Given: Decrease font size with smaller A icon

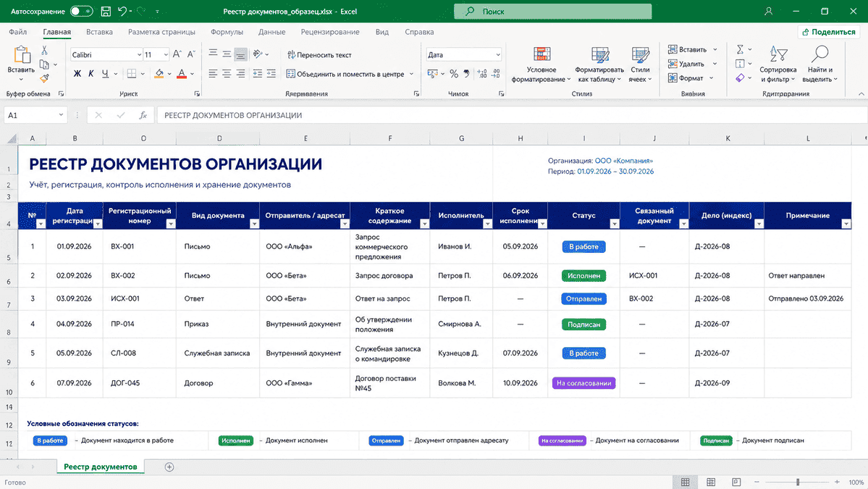Looking at the screenshot, I should (191, 54).
